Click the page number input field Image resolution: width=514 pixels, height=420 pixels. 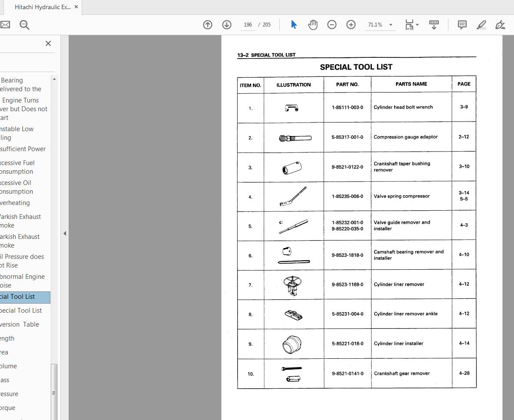point(248,25)
